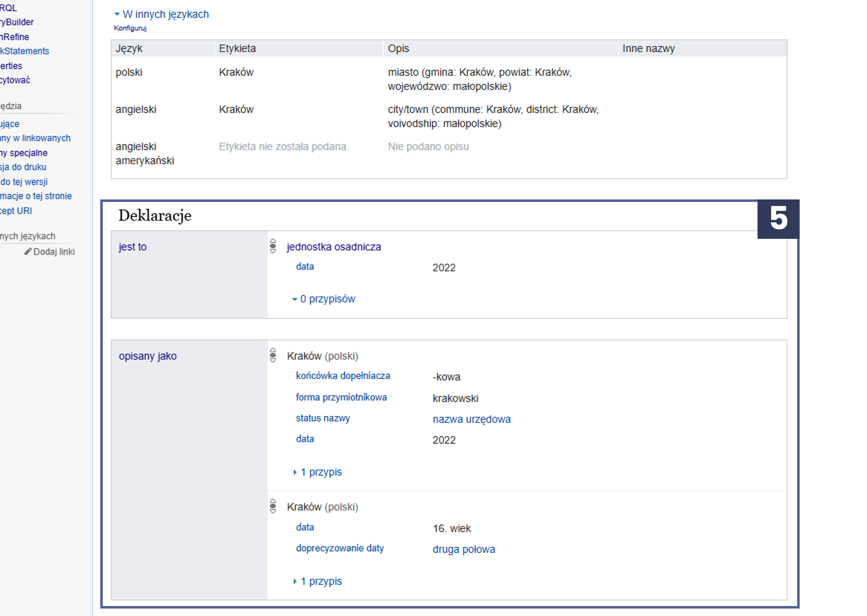Open końcówka dopełniacza qualifier property
This screenshot has height=616, width=867.
click(x=343, y=375)
